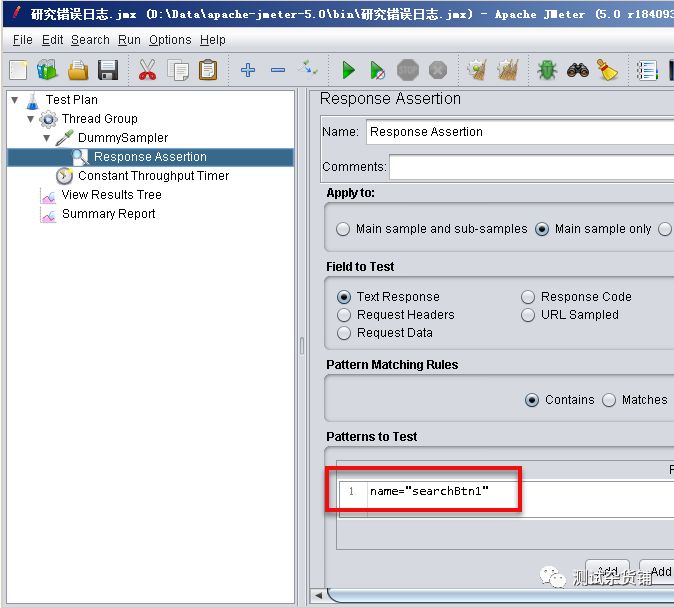Click the Name input field
The image size is (674, 608).
pyautogui.click(x=520, y=132)
